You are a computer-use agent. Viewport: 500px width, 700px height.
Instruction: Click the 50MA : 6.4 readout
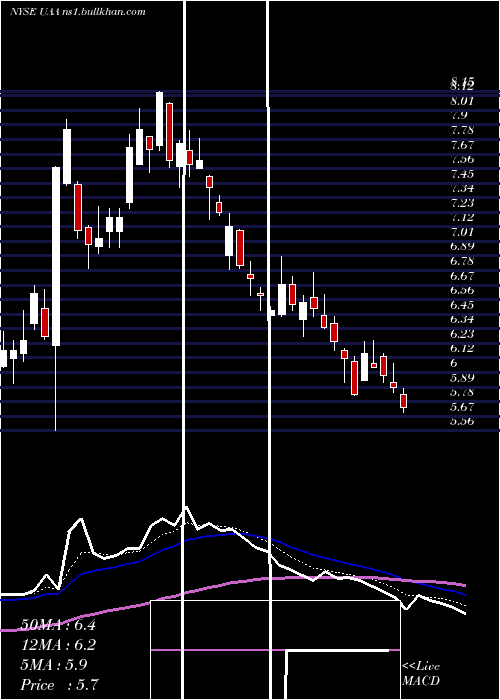(58, 625)
